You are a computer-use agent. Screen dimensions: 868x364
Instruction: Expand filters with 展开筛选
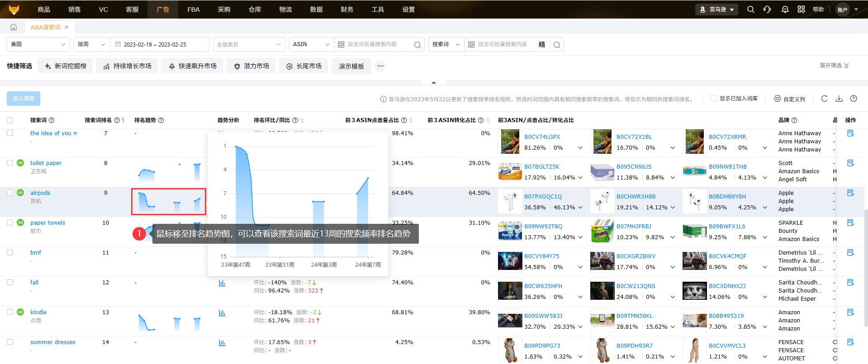pyautogui.click(x=834, y=66)
